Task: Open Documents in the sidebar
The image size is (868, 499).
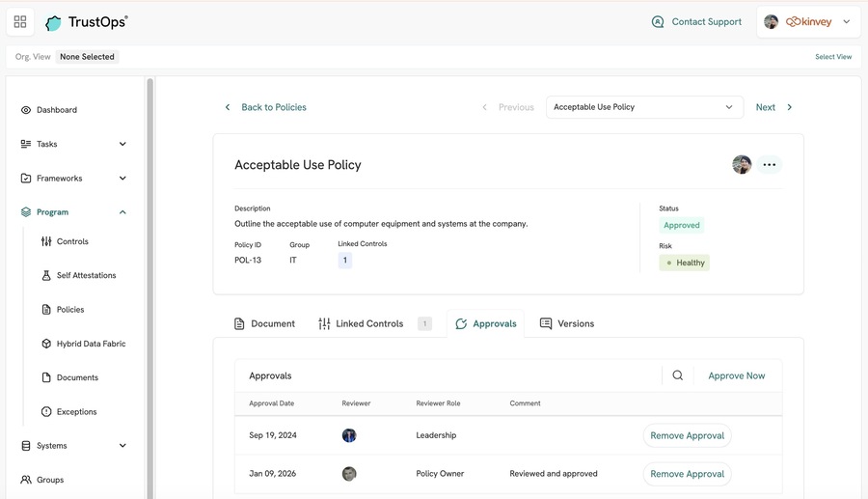Action: click(x=77, y=377)
